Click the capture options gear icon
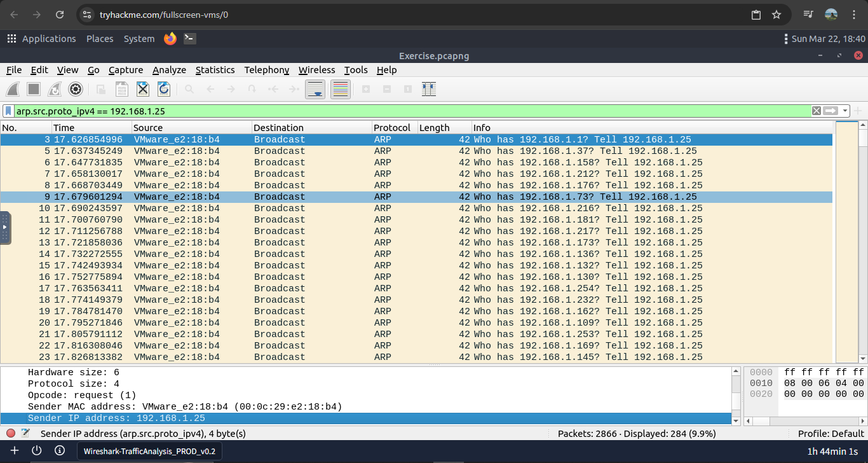Image resolution: width=868 pixels, height=463 pixels. pyautogui.click(x=76, y=90)
